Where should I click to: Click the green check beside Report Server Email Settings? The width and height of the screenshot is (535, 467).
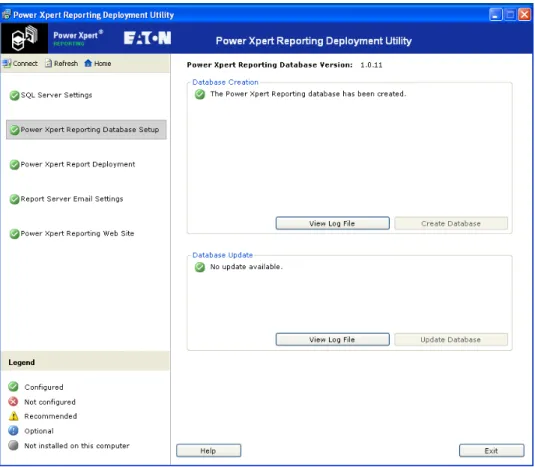point(14,199)
